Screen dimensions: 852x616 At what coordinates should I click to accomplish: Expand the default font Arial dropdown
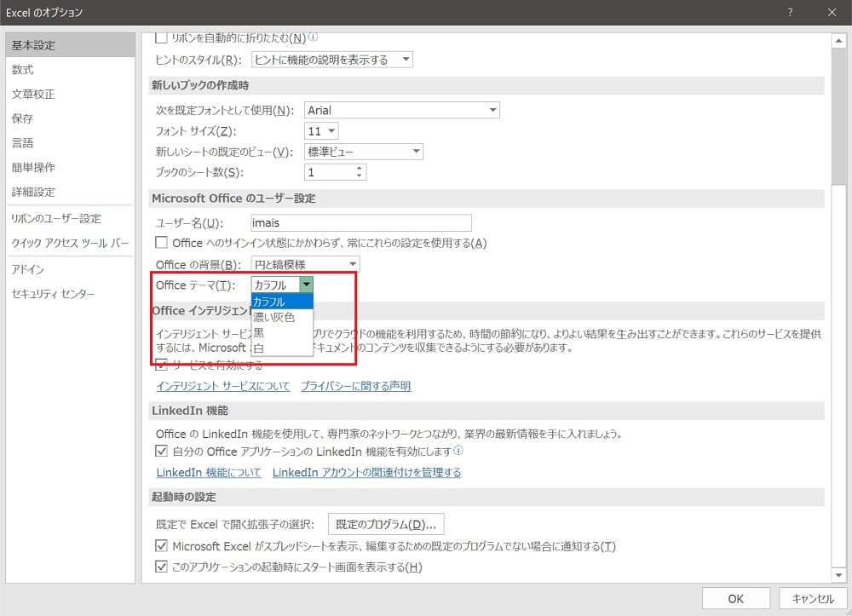coord(492,110)
